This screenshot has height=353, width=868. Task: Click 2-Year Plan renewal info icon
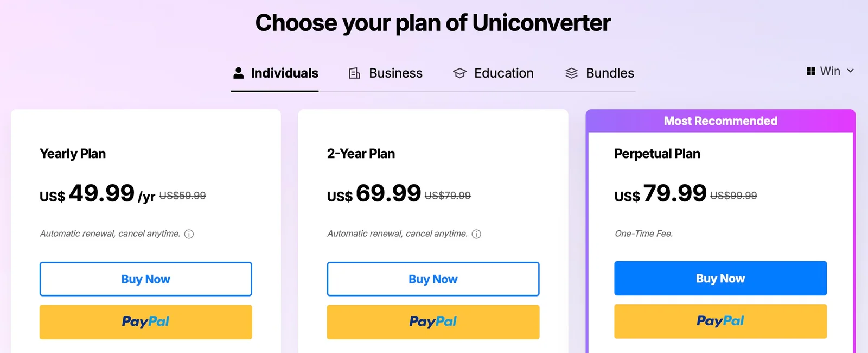[476, 234]
